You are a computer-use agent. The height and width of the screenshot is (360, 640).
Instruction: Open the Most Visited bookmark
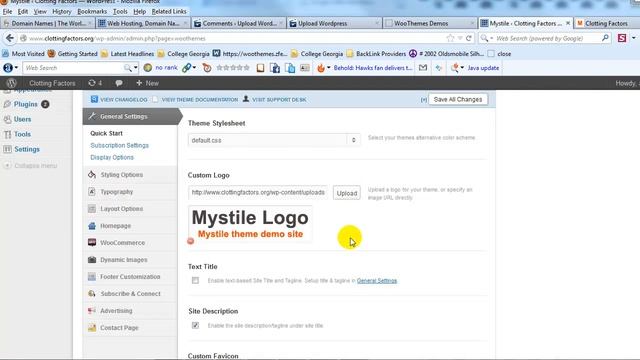23,53
